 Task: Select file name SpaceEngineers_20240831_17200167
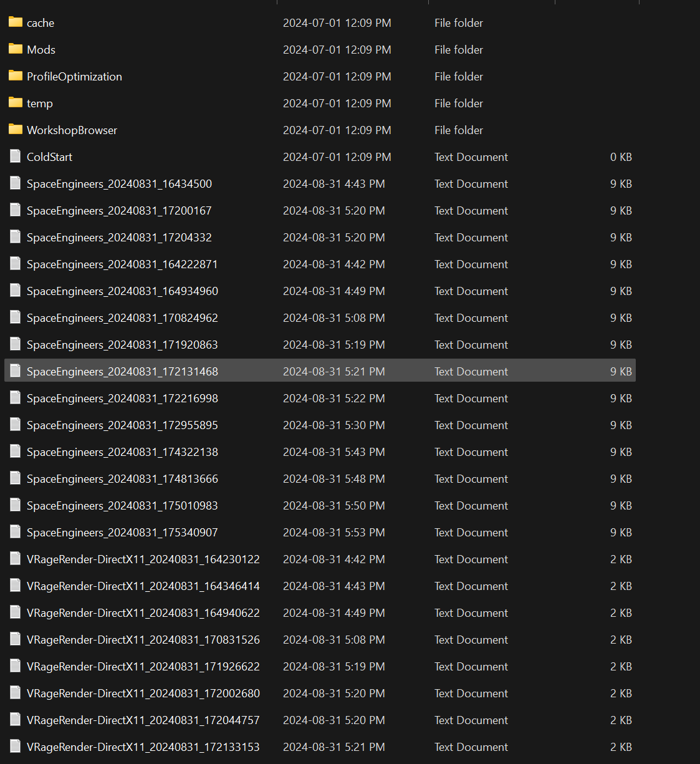[x=119, y=211]
